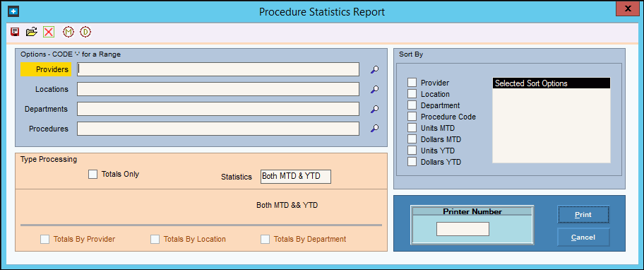This screenshot has height=270, width=644.
Task: Toggle Totals By Location checkbox
Action: tap(155, 239)
